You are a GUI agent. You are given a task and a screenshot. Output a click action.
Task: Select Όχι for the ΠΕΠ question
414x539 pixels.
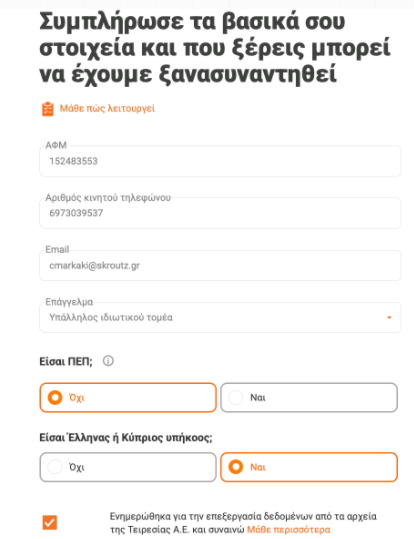pyautogui.click(x=128, y=398)
